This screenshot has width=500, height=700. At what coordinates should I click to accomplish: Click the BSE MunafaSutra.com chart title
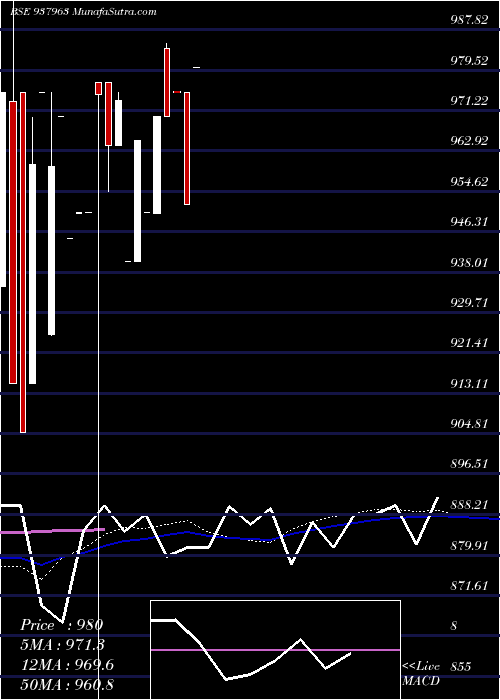pyautogui.click(x=83, y=12)
